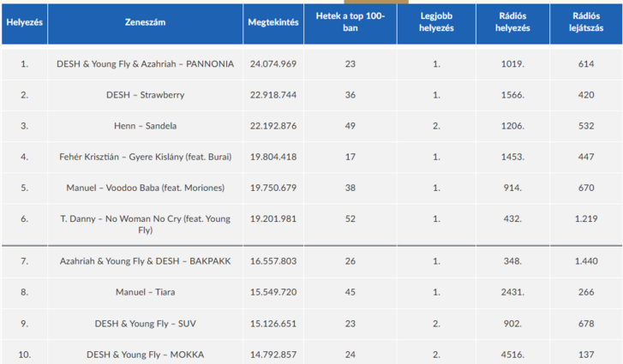
Task: Click radio rank 914. for Voodoo Baba
Action: click(512, 188)
